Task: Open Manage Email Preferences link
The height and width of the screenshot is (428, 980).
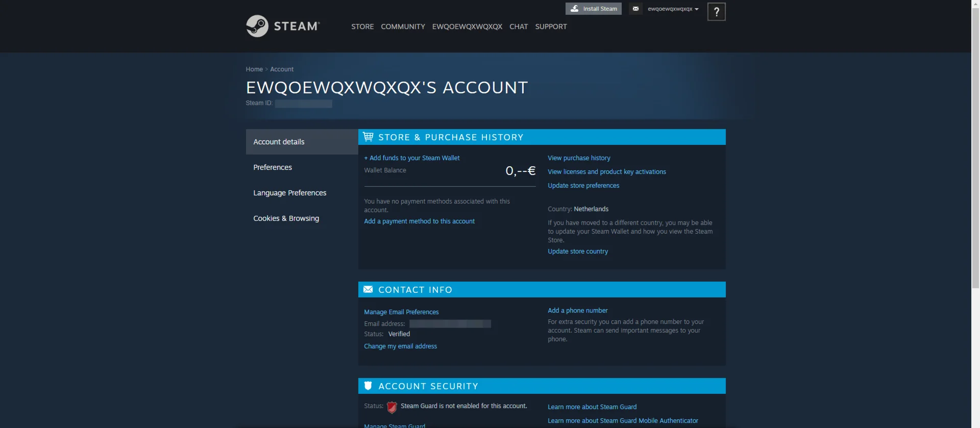Action: [x=401, y=312]
